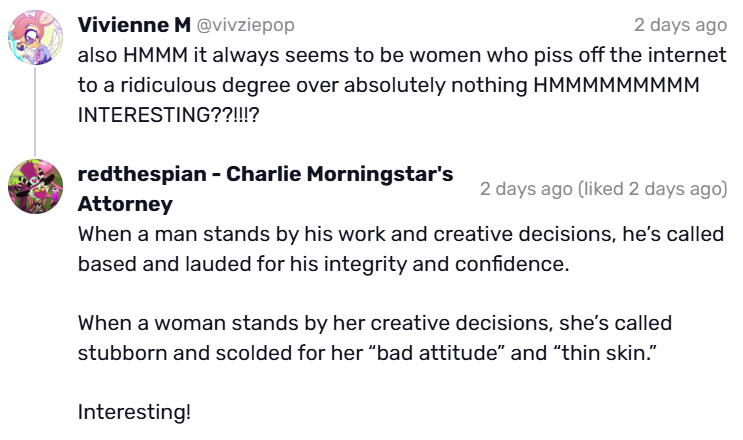Click the 'INTERESTING??!!!?' text line
Viewport: 743px width, 440px height.
click(169, 115)
